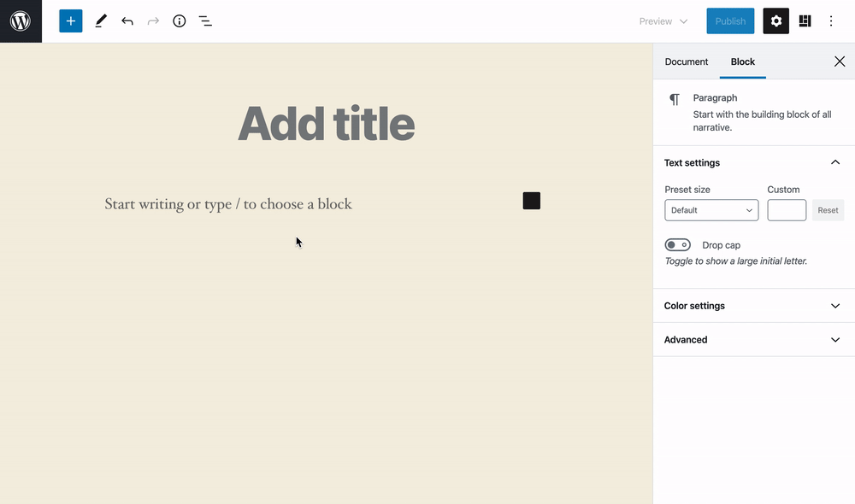Open more tools and options menu
The image size is (855, 504).
[831, 21]
